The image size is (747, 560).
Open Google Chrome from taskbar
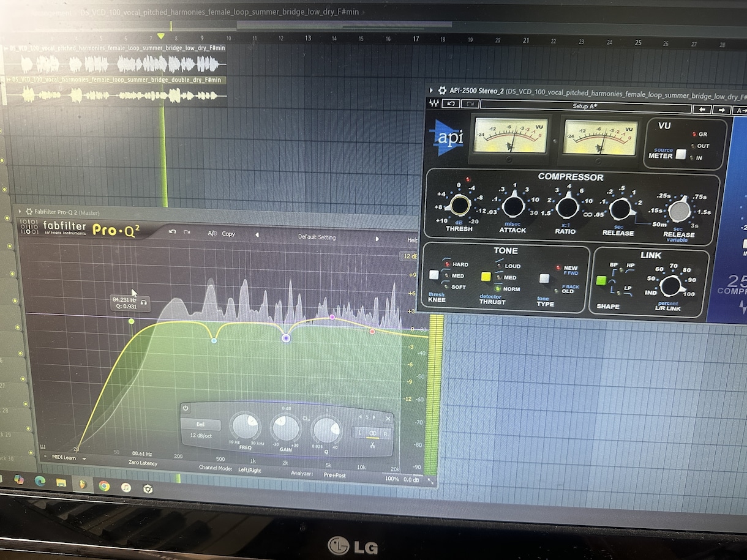(x=104, y=486)
